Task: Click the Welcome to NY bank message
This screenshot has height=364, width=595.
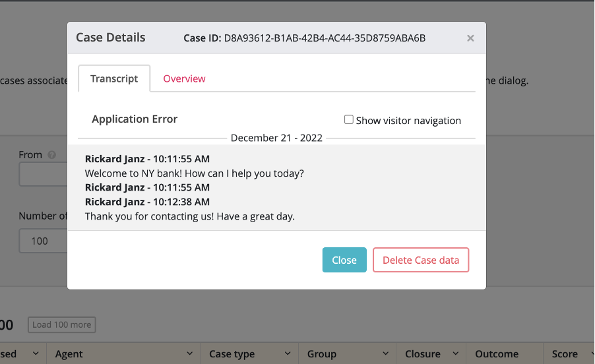Action: point(194,173)
